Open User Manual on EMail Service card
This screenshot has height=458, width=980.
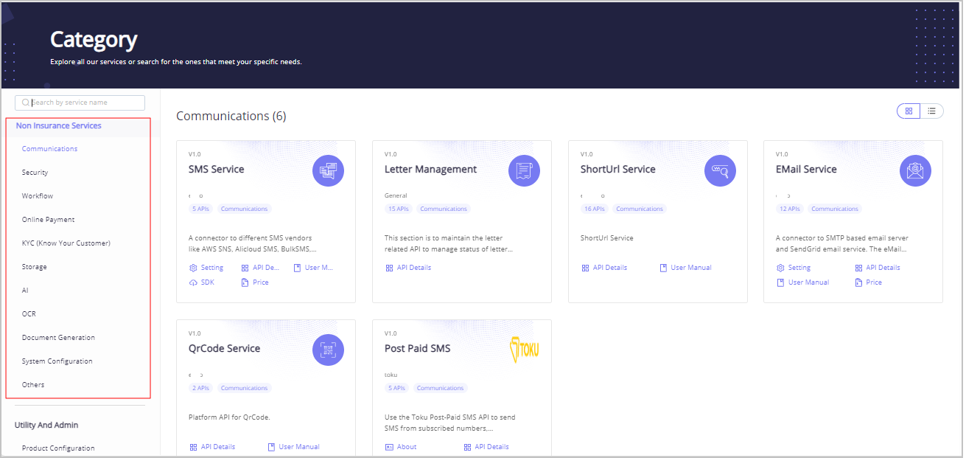tap(802, 282)
